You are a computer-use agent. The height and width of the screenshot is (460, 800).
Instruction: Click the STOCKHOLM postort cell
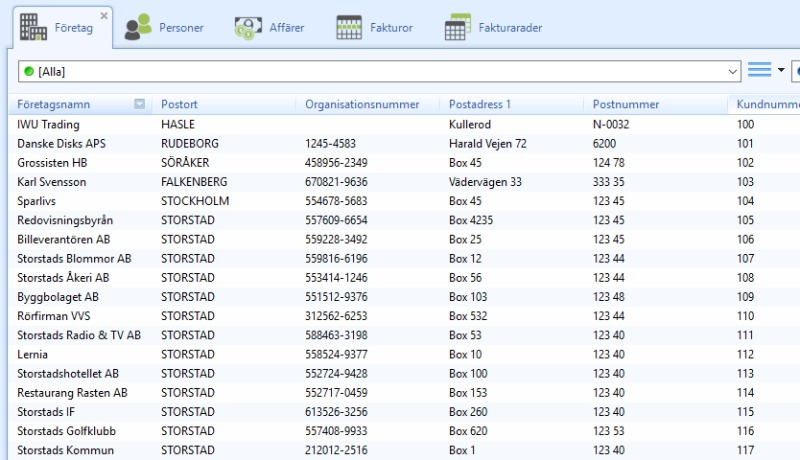[x=195, y=201]
